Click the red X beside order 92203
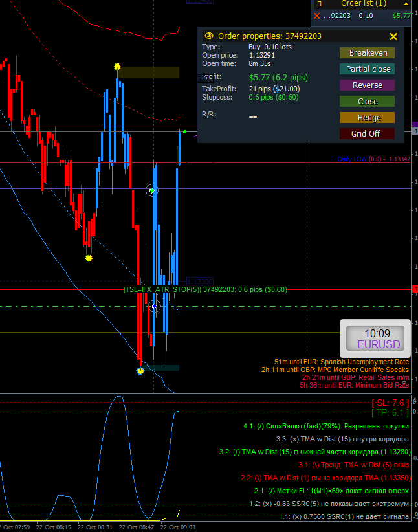 (317, 16)
